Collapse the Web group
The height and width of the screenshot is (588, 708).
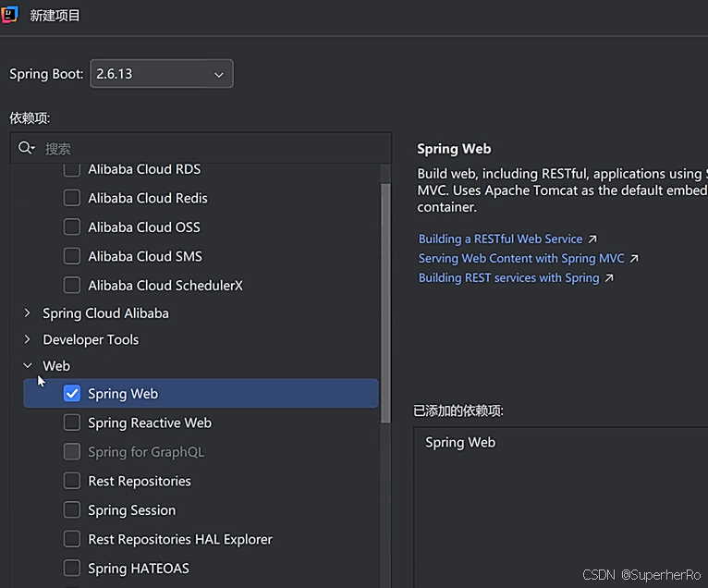[x=28, y=365]
